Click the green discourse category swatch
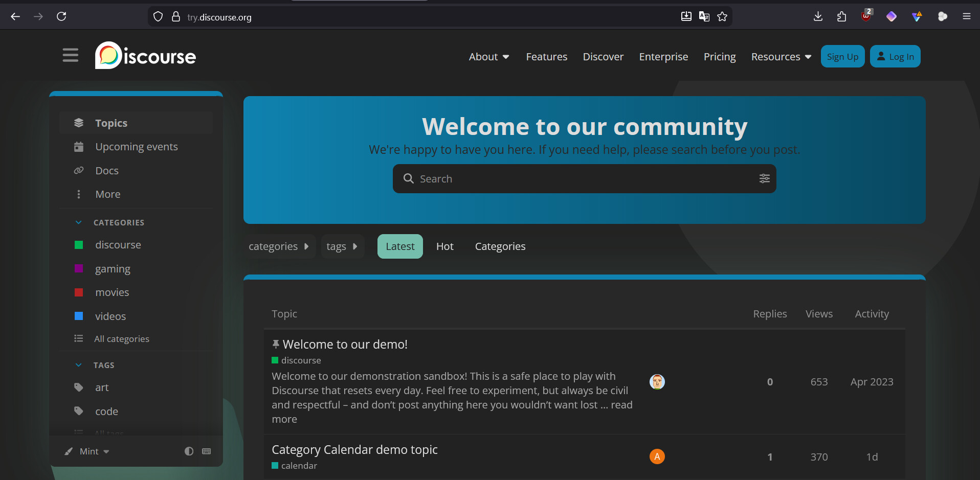The height and width of the screenshot is (480, 980). point(79,245)
